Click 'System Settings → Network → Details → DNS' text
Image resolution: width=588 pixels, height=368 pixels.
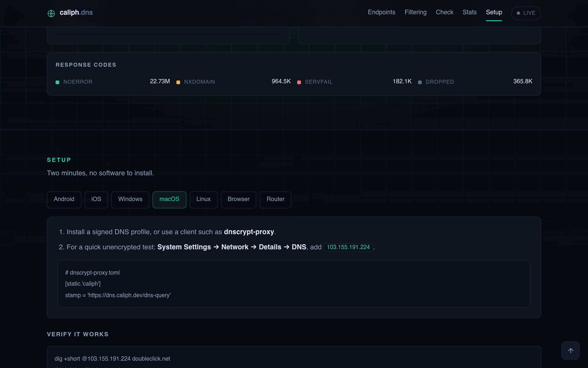[x=232, y=247]
